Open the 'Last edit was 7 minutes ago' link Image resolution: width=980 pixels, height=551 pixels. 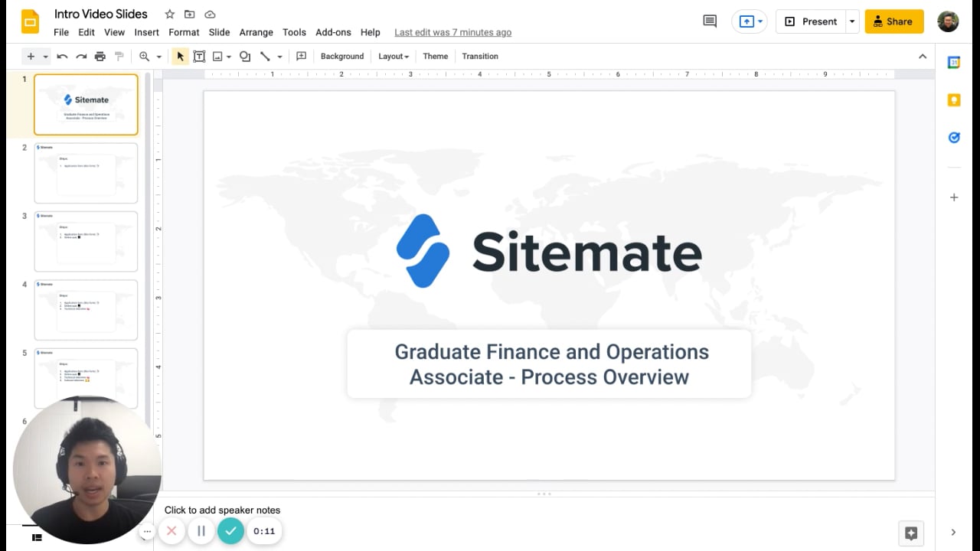tap(452, 32)
